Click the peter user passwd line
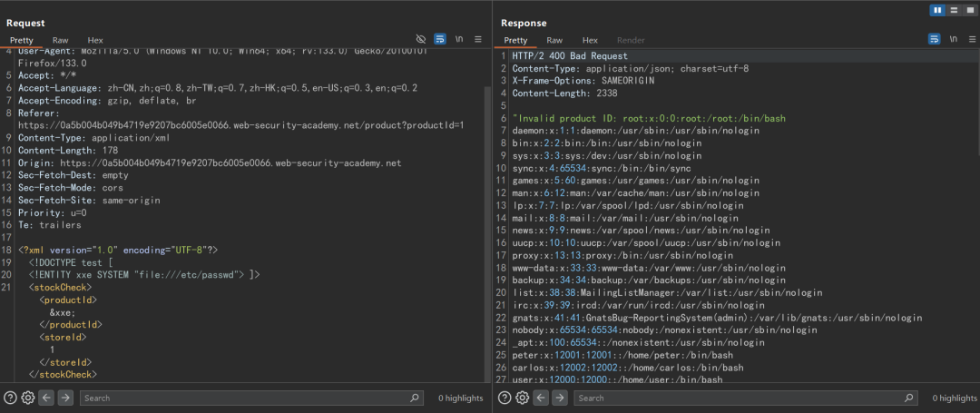Screen dimensions: 980x413 tap(622, 355)
